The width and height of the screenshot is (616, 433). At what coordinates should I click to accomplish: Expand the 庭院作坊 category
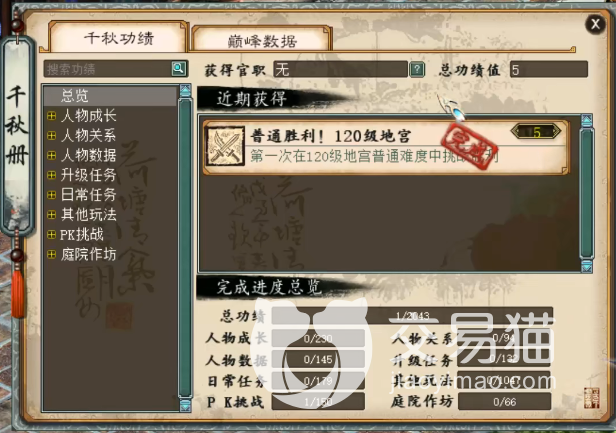(51, 255)
